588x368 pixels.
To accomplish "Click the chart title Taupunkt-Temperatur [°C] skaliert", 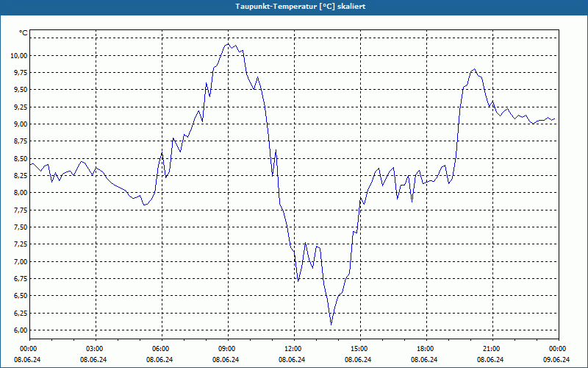I will point(301,7).
